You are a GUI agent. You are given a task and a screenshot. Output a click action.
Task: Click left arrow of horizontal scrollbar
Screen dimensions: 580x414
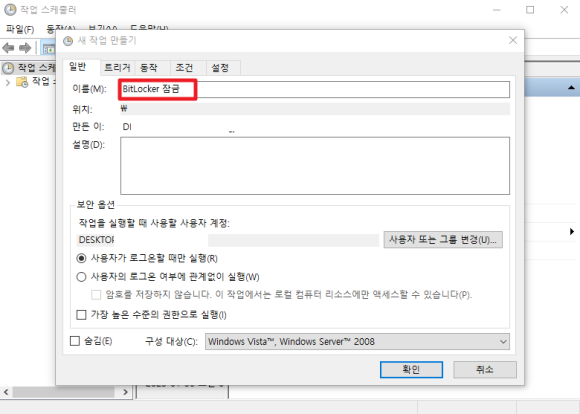point(6,392)
